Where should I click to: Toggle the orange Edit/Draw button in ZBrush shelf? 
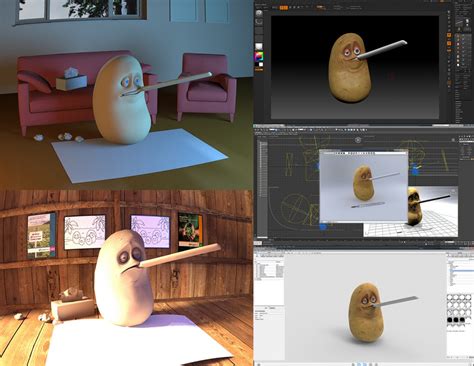point(283,7)
